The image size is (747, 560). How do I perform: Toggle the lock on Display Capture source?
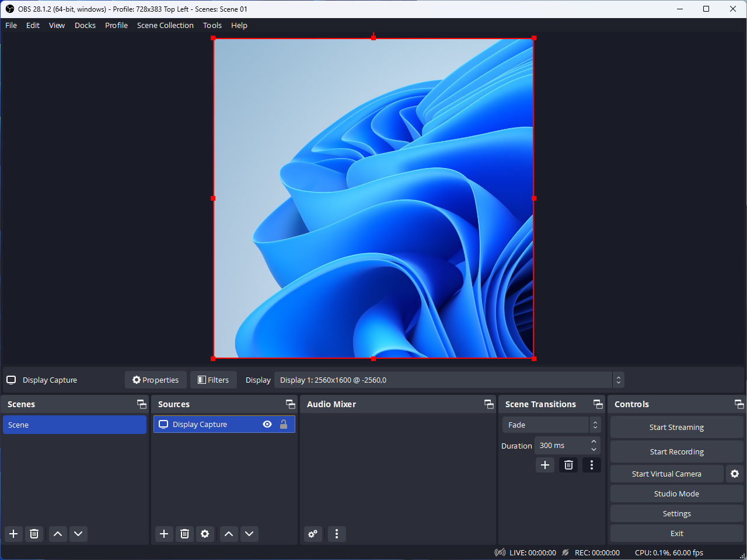pos(284,425)
